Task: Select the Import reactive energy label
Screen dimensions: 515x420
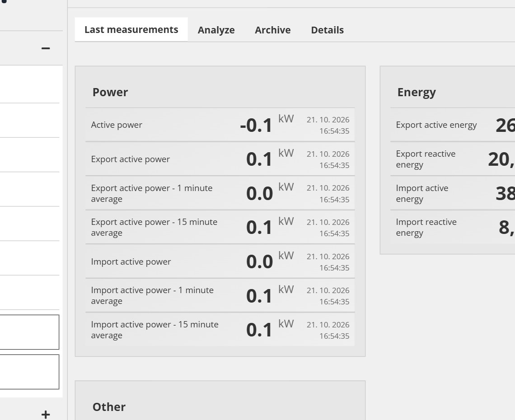Action: tap(426, 227)
